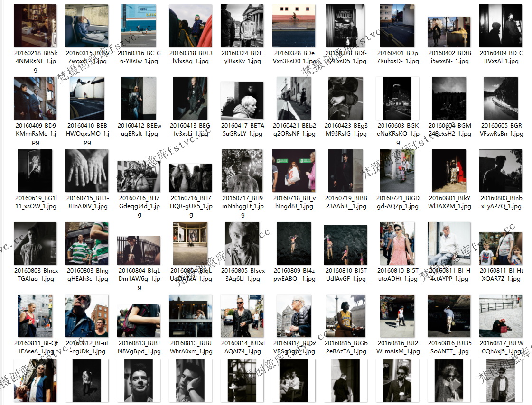Select thumbnail 20160803_BIncxTGAIao_1.jpg

tap(35, 243)
